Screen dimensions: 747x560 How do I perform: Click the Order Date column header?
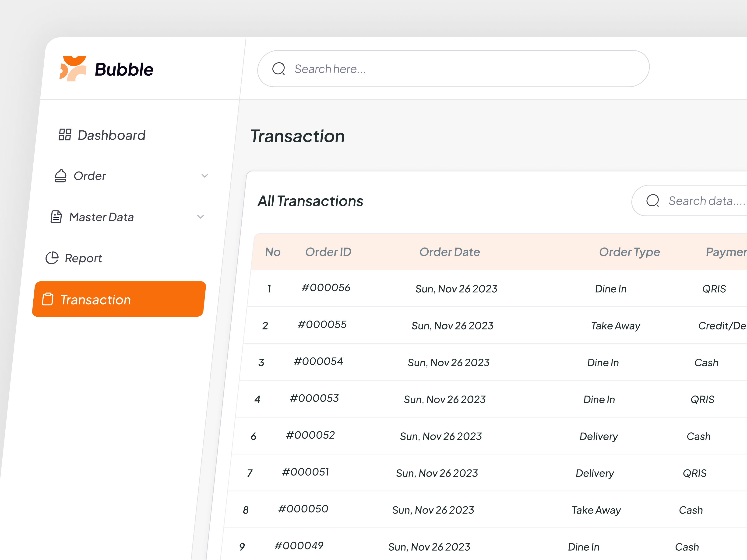[450, 252]
